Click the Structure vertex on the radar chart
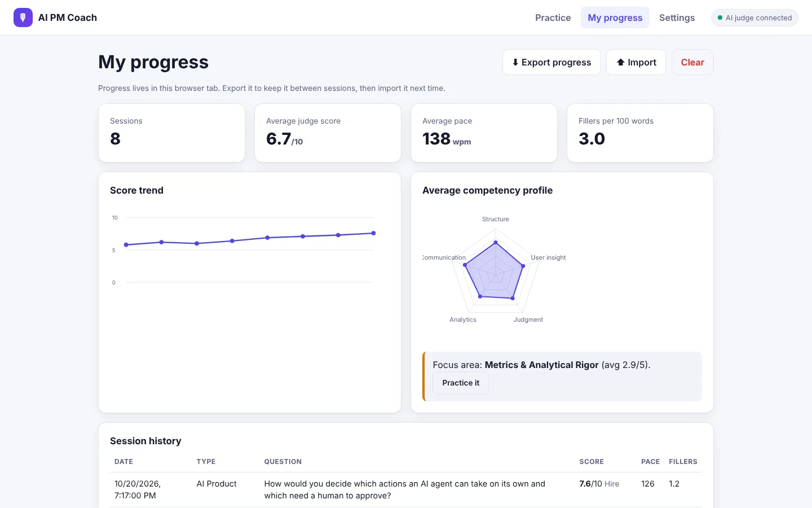 click(496, 243)
